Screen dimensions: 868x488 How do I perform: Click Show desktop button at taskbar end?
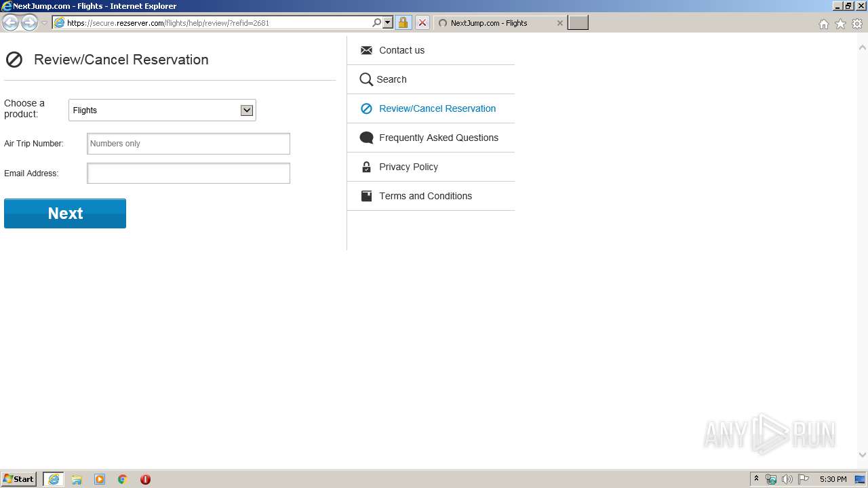(x=859, y=479)
